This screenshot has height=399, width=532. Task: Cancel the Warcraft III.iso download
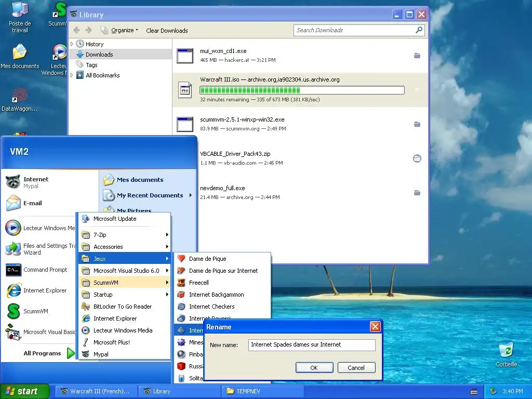click(x=417, y=89)
